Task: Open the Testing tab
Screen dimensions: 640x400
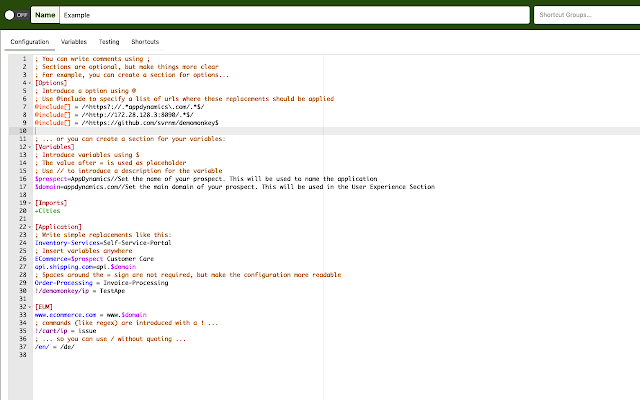Action: coord(109,42)
